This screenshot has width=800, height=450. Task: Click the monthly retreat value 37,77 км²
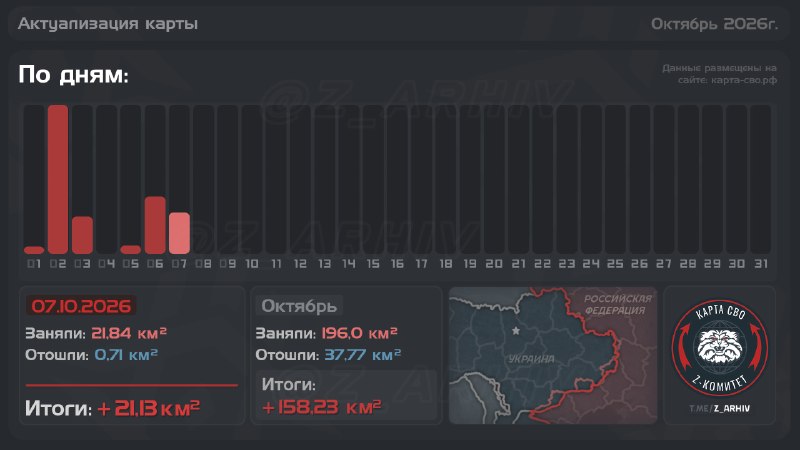[363, 354]
